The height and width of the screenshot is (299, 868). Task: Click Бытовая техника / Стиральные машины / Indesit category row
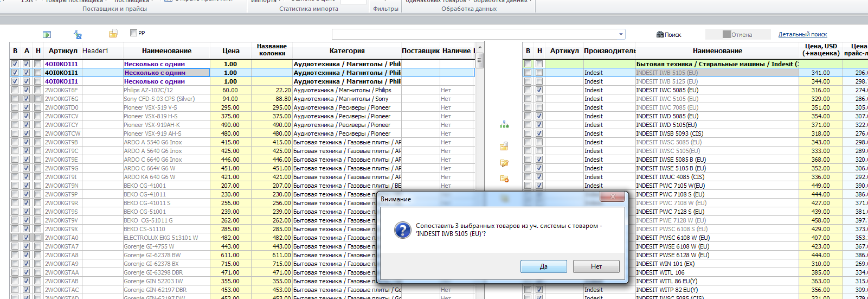(717, 64)
